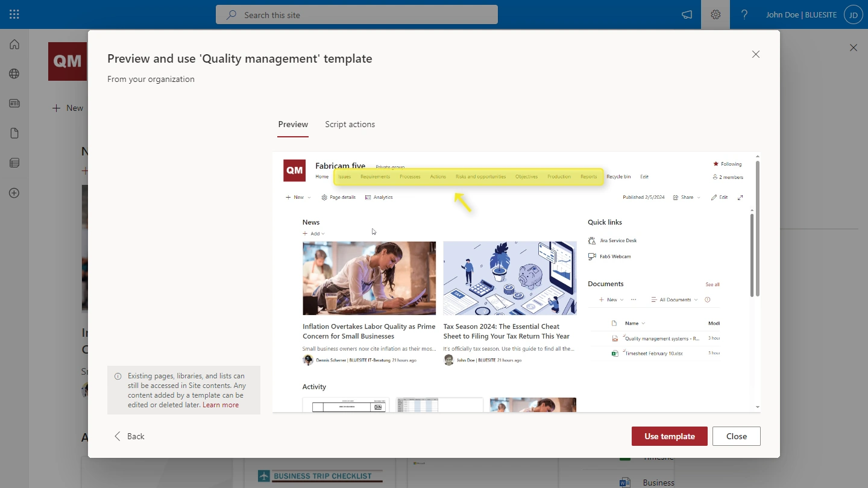Close the background panel with X
This screenshot has width=868, height=488.
(853, 48)
